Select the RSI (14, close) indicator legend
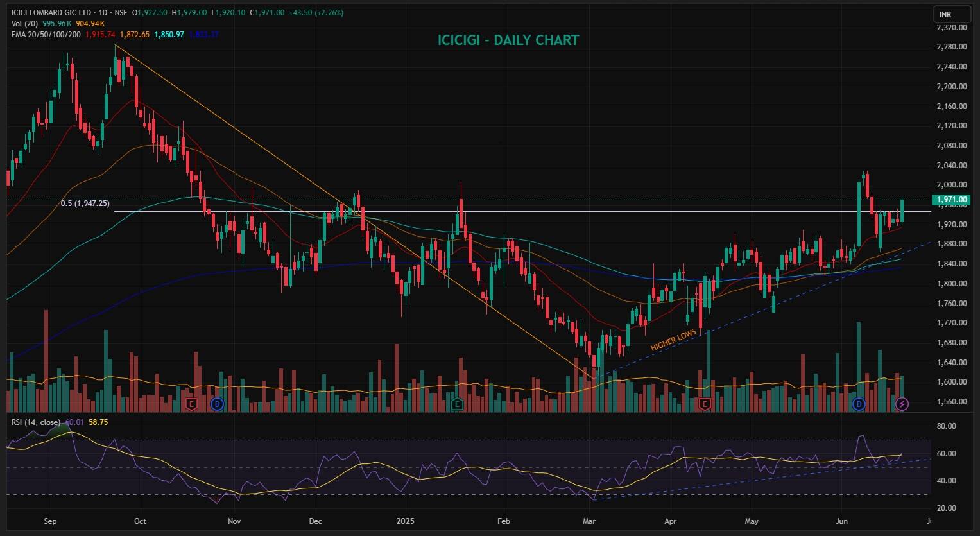980x536 pixels. [x=36, y=422]
